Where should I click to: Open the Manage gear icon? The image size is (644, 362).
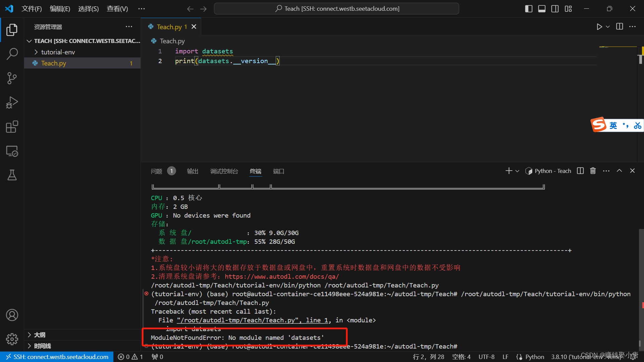coord(12,339)
